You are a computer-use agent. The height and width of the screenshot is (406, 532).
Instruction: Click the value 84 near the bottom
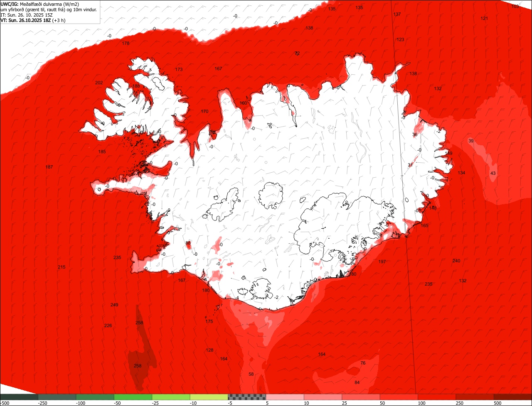click(x=357, y=382)
